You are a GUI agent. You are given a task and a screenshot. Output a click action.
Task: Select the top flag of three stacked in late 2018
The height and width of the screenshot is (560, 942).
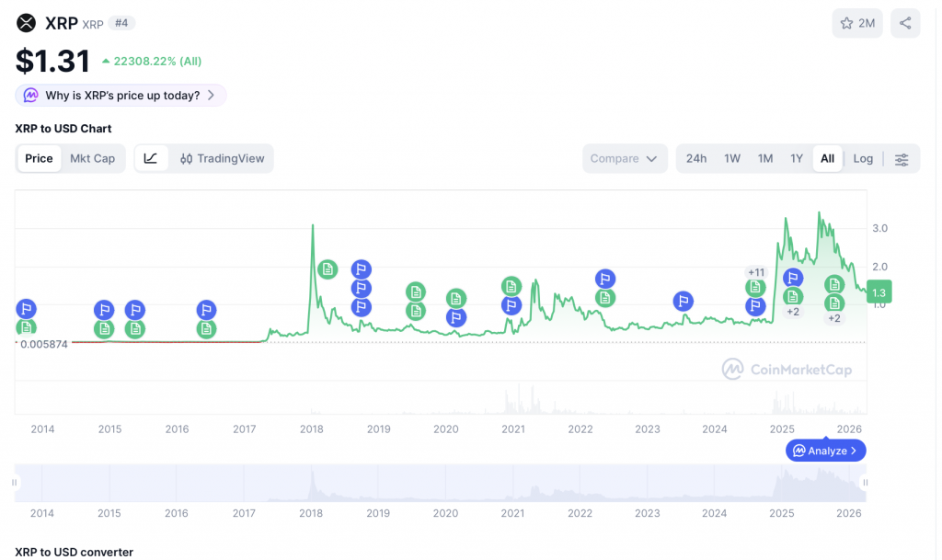click(361, 269)
